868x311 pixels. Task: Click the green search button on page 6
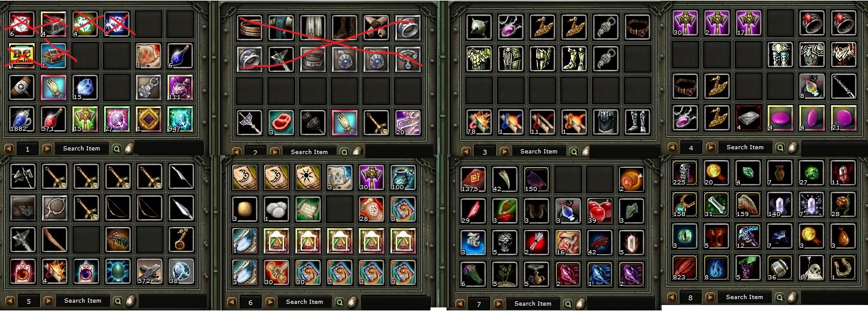tap(339, 301)
